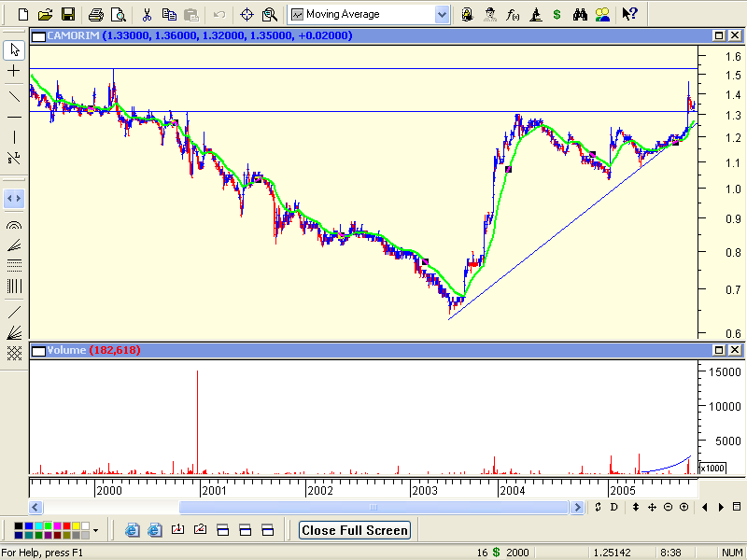
Task: Click the green dollar sign toolbar icon
Action: click(x=557, y=15)
